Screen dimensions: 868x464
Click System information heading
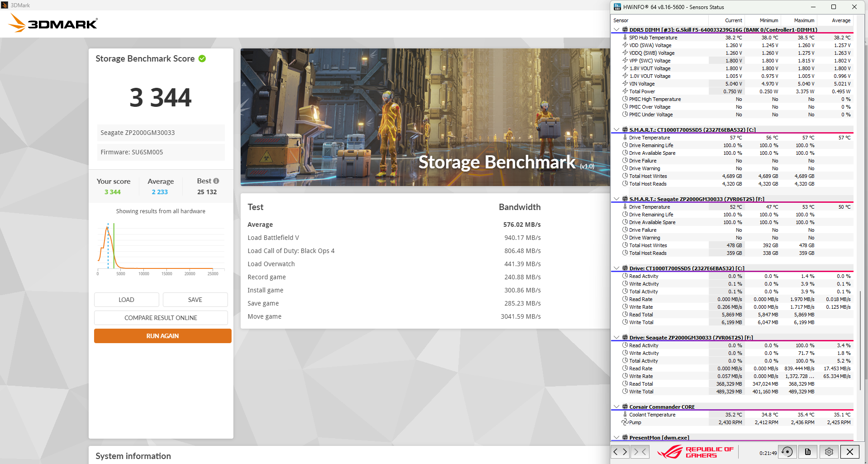(x=133, y=456)
